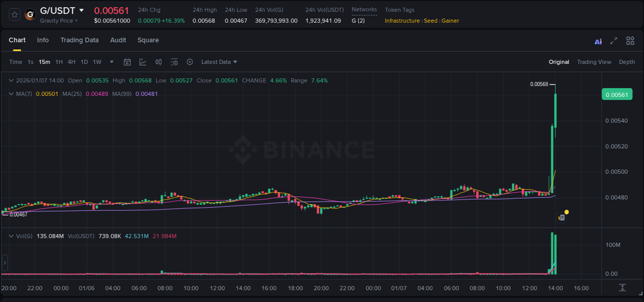Switch the chart to Depth view
This screenshot has width=644, height=302.
pos(626,61)
